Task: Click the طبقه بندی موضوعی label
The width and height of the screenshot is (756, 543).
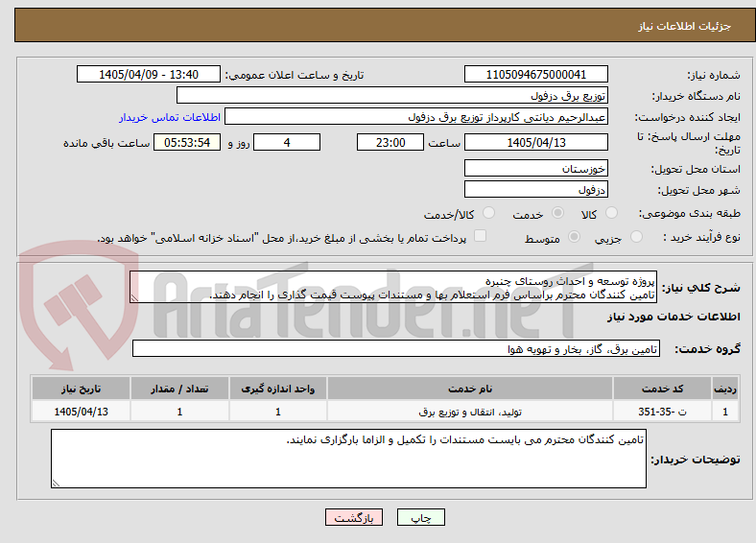Action: click(x=690, y=213)
